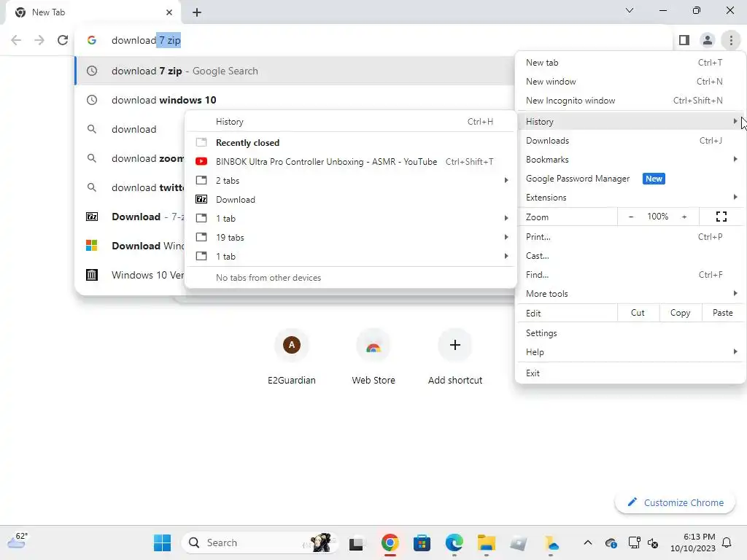This screenshot has width=747, height=560.
Task: Expand the Bookmarks submenu
Action: [630, 160]
